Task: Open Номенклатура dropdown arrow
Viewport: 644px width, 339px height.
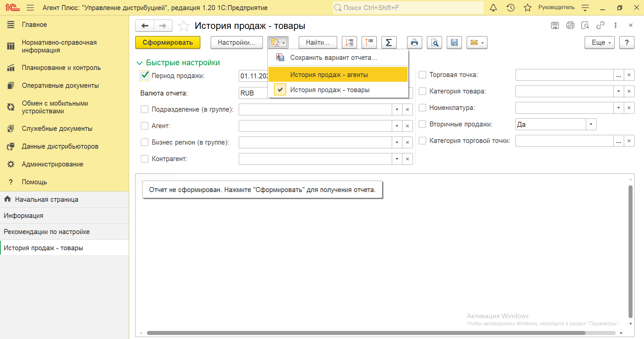Action: click(619, 108)
